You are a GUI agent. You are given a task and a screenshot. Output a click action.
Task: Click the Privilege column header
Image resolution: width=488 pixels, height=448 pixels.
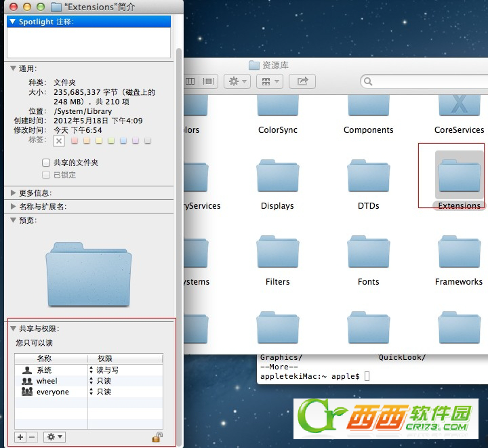[125, 359]
